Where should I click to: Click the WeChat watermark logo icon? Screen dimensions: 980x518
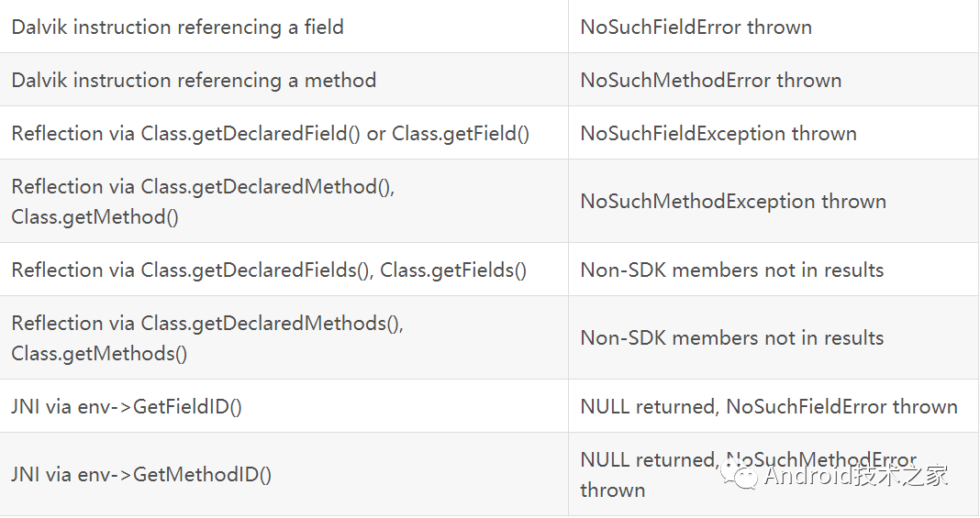(x=740, y=475)
